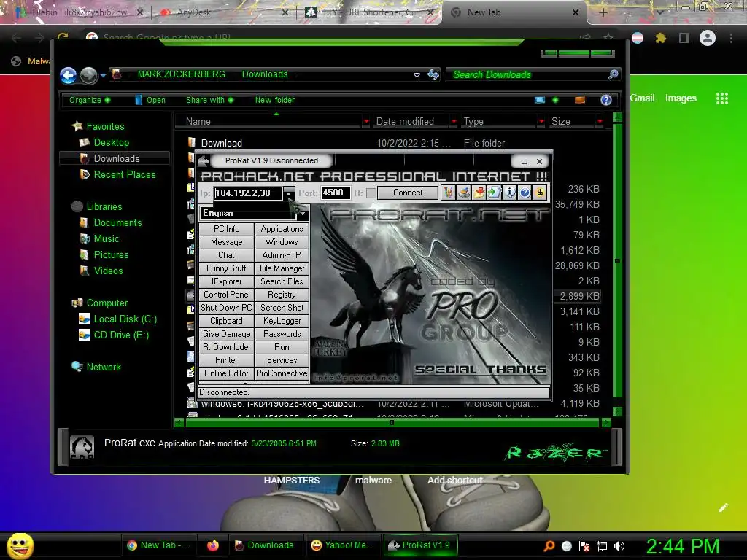747x560 pixels.
Task: Click the dollar sign icon in ProRat toolbar
Action: pyautogui.click(x=540, y=192)
